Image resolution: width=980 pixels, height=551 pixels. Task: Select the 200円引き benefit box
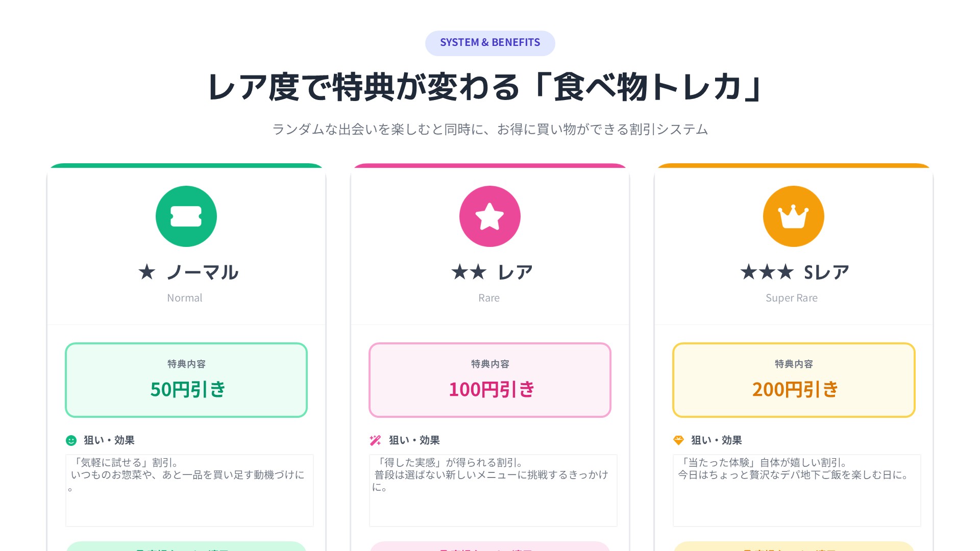click(x=794, y=380)
